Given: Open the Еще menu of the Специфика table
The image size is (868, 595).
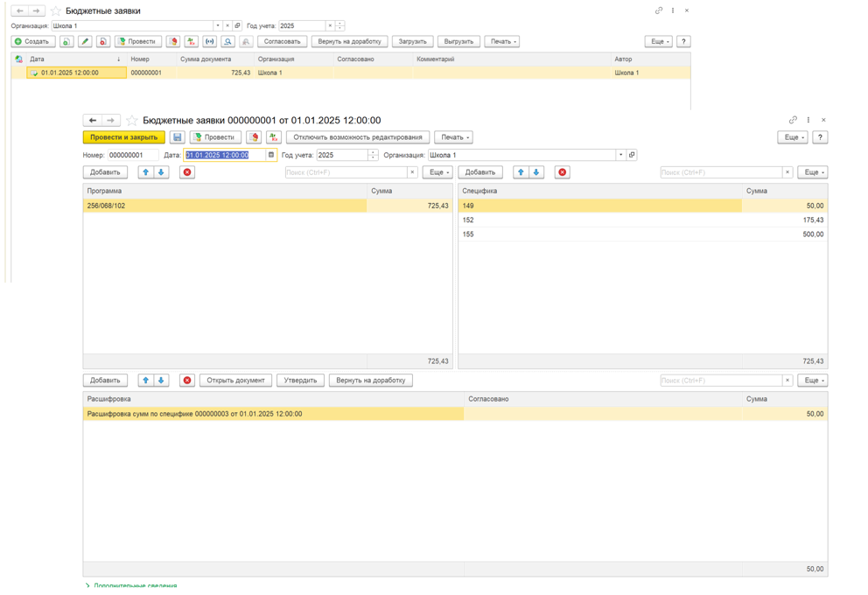Looking at the screenshot, I should tap(813, 172).
